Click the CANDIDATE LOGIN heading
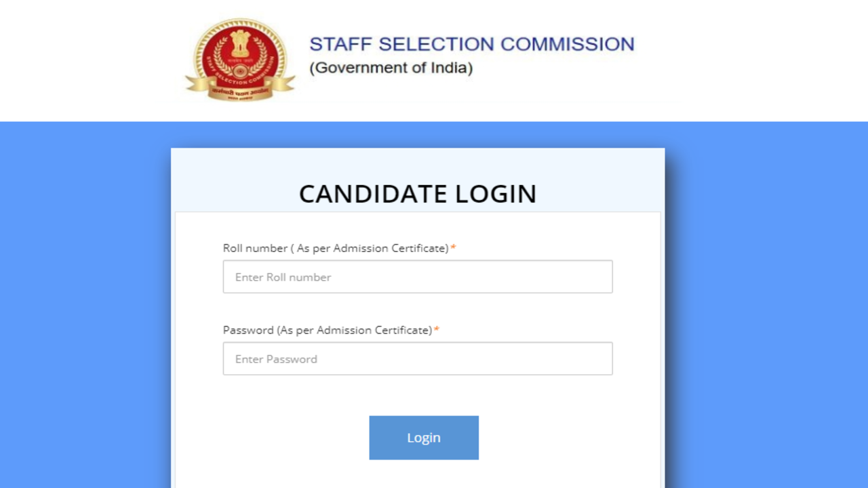868x488 pixels. [417, 194]
